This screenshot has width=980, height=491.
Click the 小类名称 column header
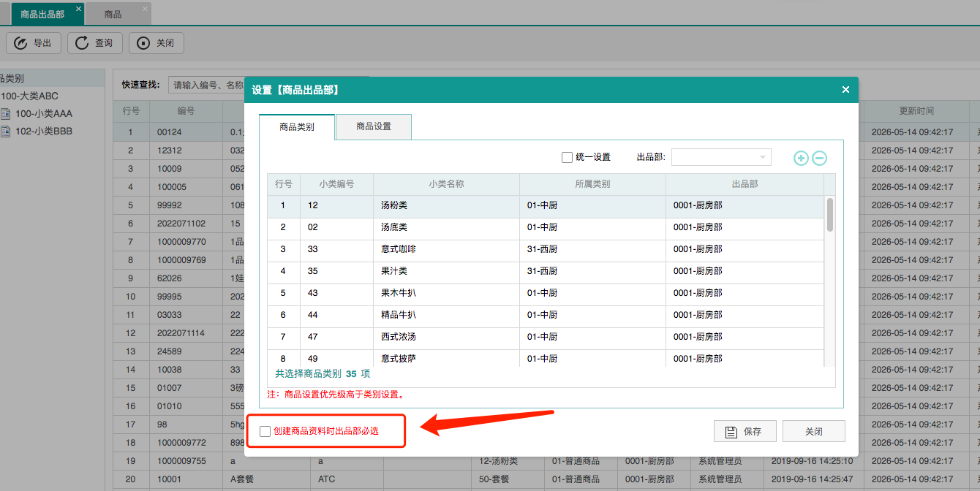[446, 184]
